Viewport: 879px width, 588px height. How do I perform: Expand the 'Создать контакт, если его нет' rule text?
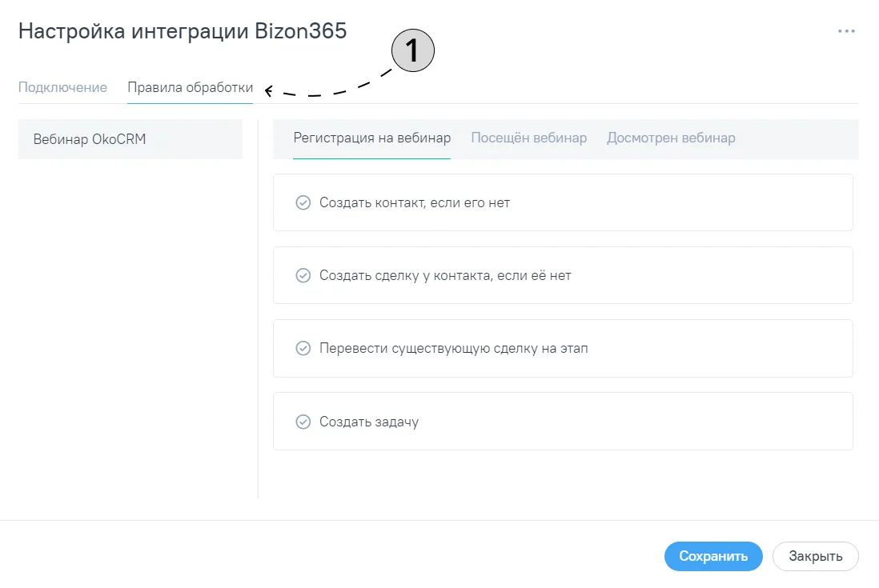coord(414,202)
